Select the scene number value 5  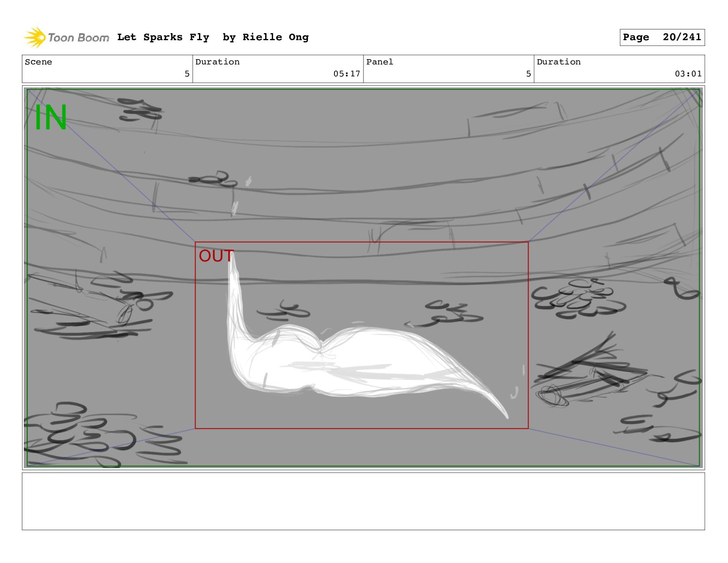(187, 74)
